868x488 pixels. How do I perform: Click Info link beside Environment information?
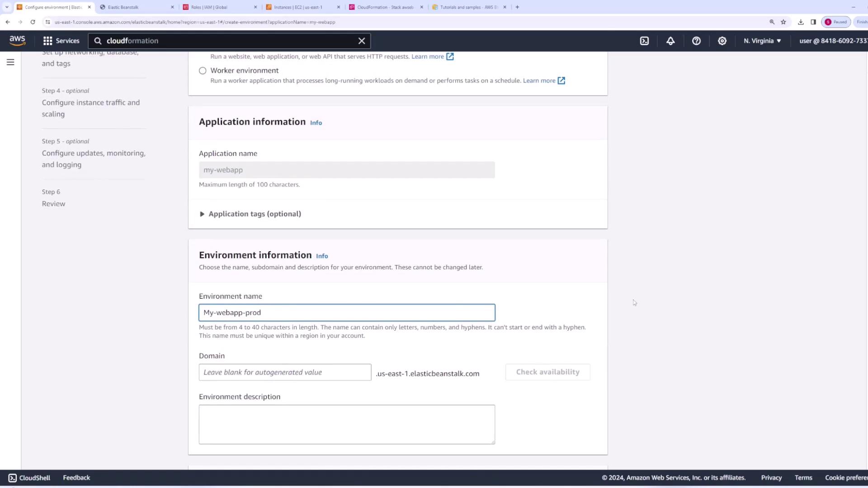(x=322, y=256)
